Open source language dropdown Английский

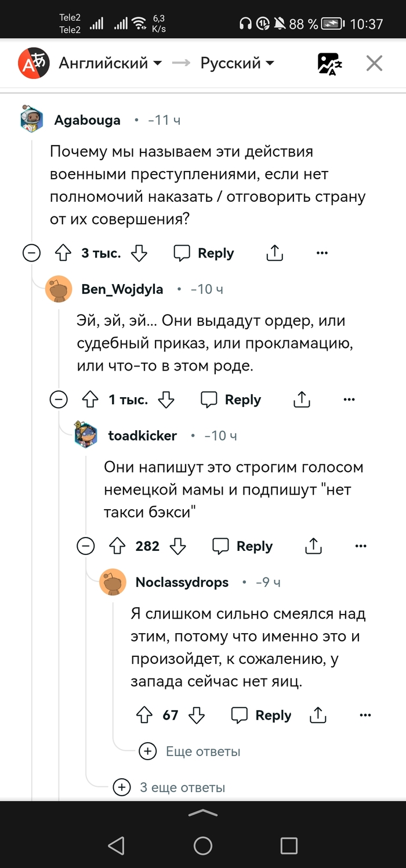(x=110, y=63)
